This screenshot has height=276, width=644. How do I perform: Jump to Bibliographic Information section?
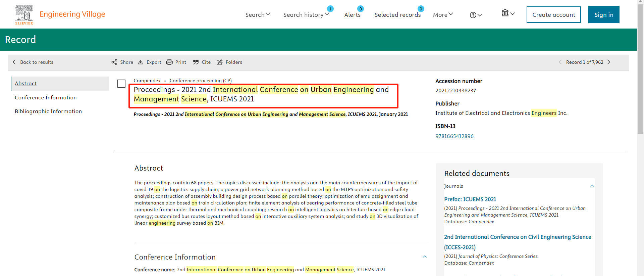[x=48, y=111]
